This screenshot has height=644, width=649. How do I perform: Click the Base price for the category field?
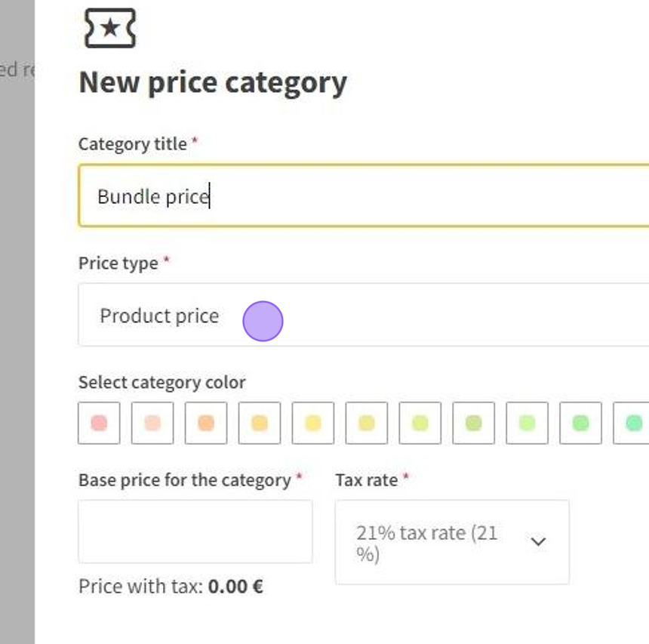(195, 532)
